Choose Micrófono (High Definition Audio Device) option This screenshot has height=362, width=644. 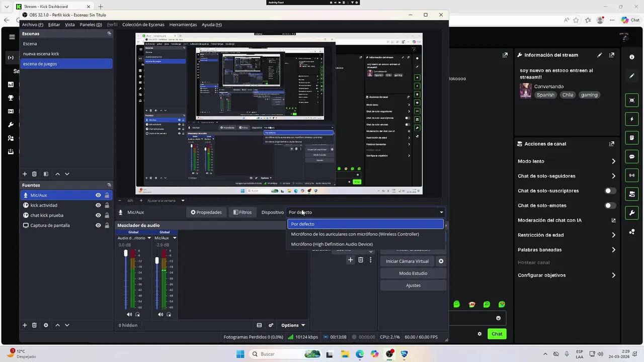click(x=365, y=244)
